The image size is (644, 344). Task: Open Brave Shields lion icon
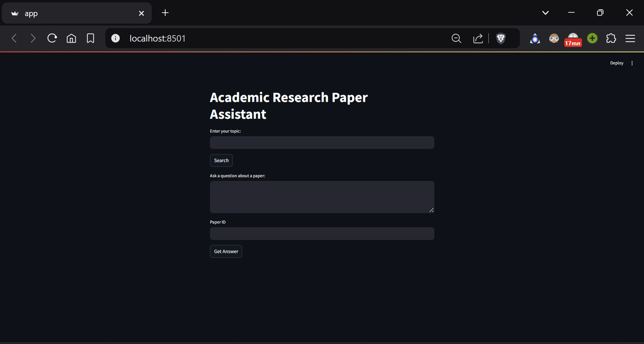point(501,38)
